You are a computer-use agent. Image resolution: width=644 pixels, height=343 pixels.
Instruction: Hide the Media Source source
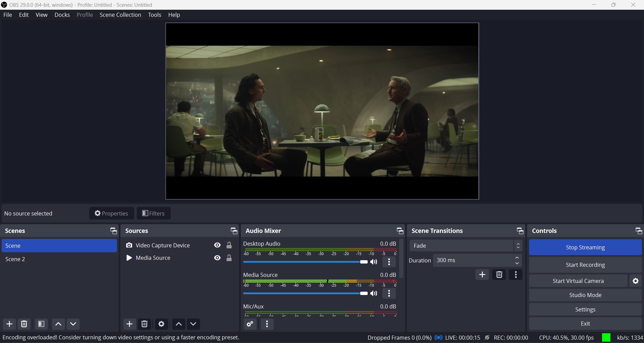[217, 258]
